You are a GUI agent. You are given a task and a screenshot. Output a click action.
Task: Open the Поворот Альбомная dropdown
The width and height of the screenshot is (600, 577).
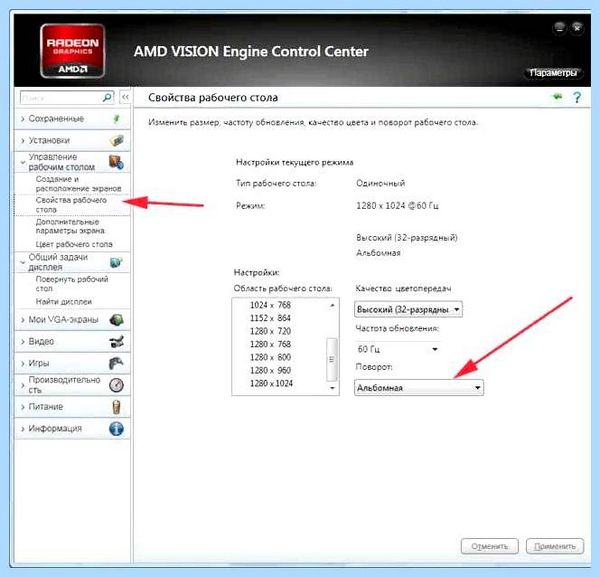[x=419, y=388]
